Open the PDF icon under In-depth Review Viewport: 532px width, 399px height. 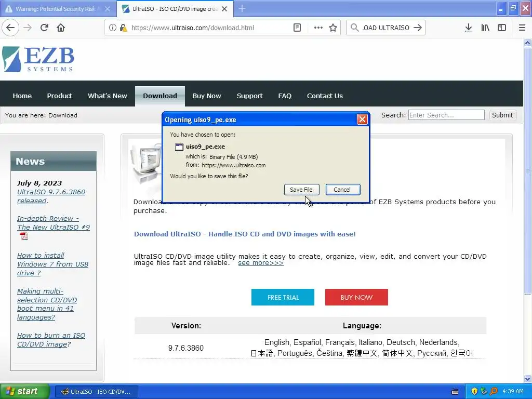coord(24,236)
